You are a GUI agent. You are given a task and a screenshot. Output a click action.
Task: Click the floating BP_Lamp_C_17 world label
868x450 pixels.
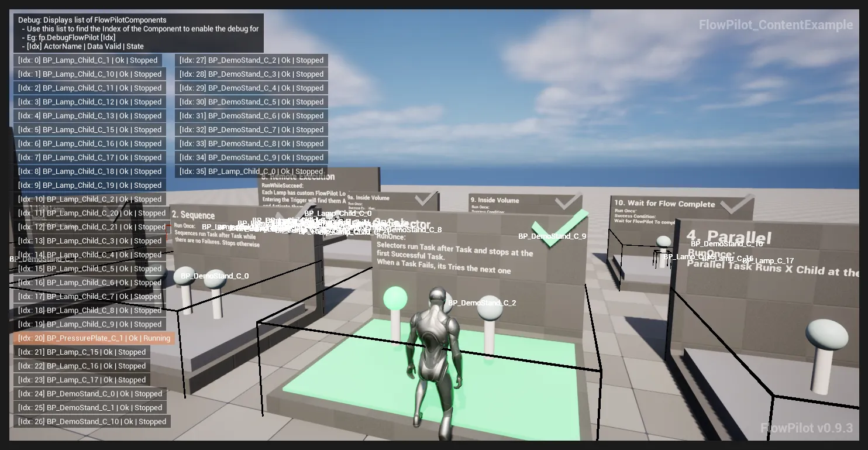click(x=769, y=261)
